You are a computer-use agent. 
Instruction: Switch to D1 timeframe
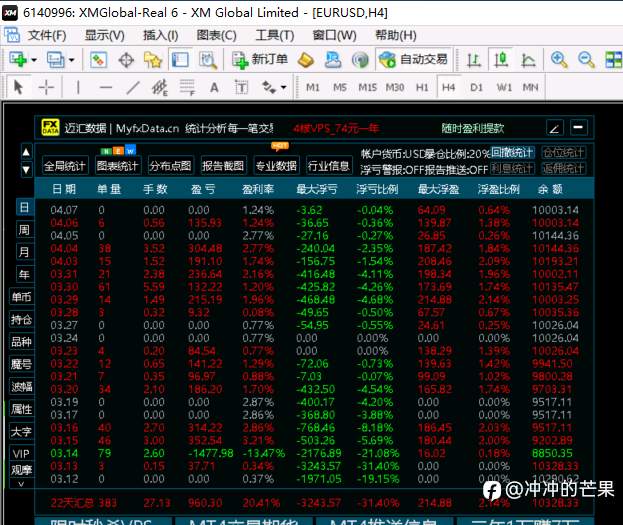coord(476,87)
